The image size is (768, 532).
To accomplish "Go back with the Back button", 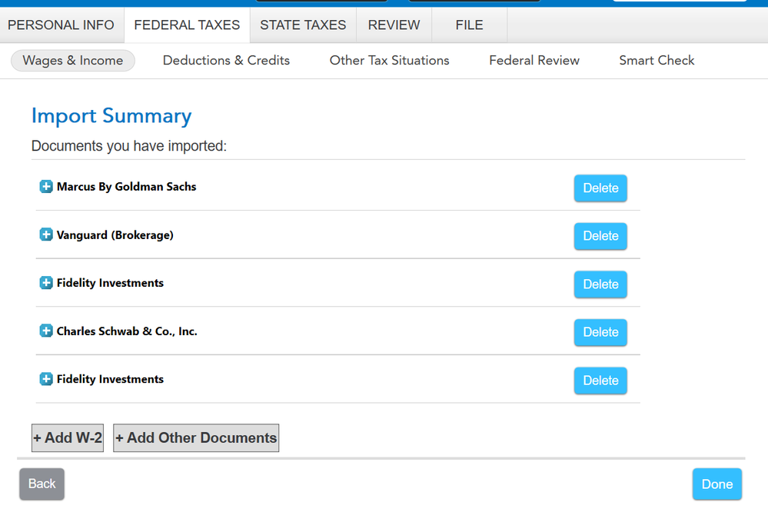I will [42, 484].
